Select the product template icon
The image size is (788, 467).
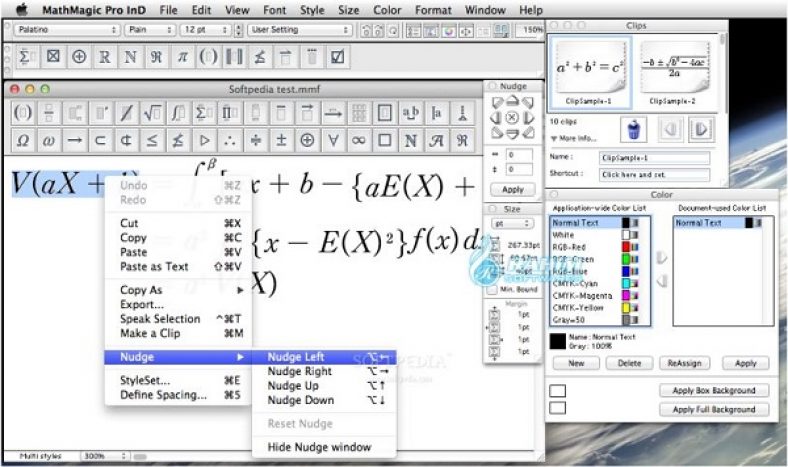pos(230,113)
